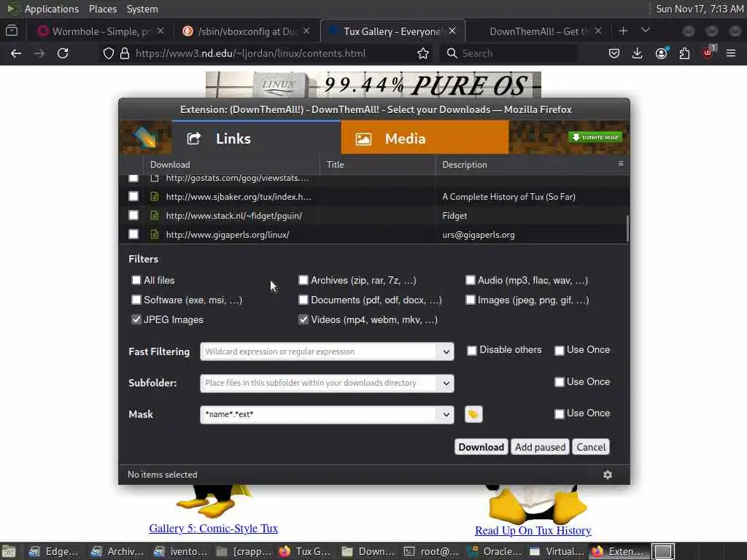Click Add paused button

coord(540,447)
